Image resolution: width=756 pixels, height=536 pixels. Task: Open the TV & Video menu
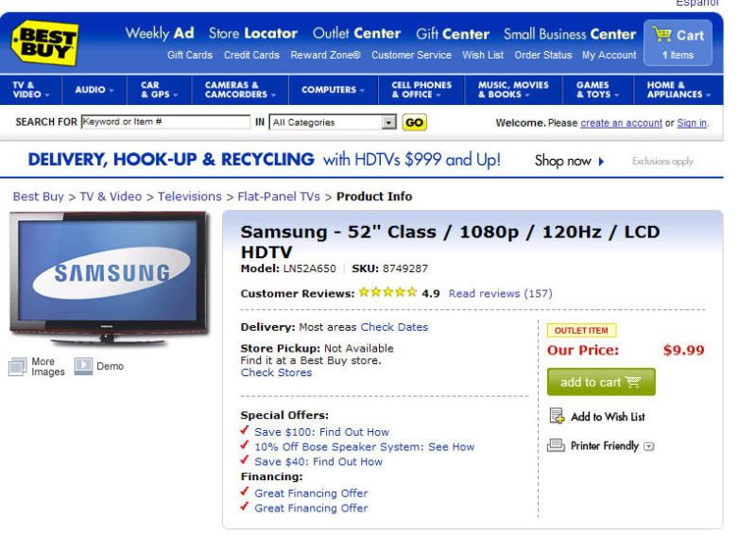coord(34,90)
